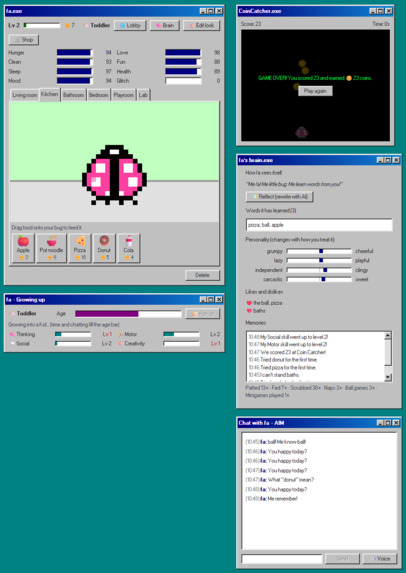
Task: Select the Apple food icon
Action: (23, 248)
